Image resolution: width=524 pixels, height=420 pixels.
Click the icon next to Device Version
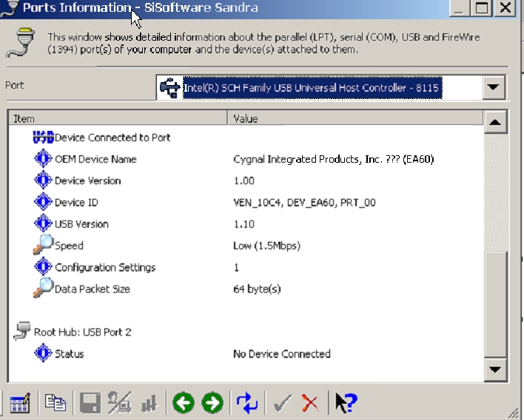click(x=43, y=180)
